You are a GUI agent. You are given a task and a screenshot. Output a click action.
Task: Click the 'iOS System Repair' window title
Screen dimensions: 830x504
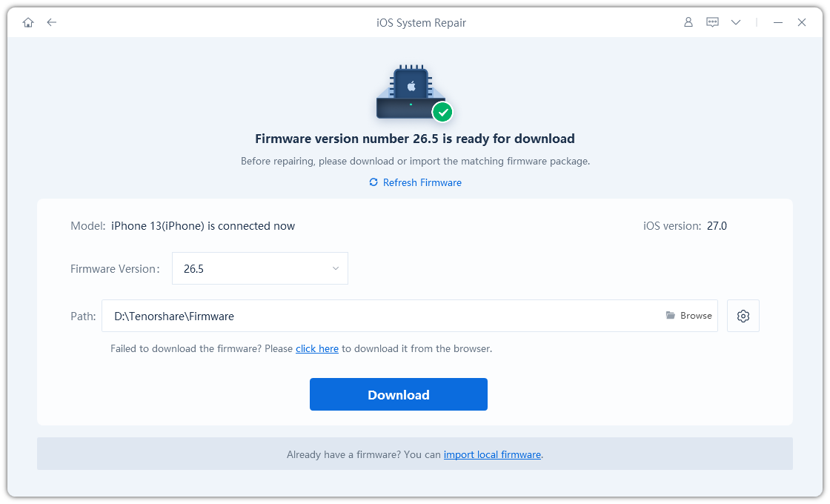tap(422, 23)
